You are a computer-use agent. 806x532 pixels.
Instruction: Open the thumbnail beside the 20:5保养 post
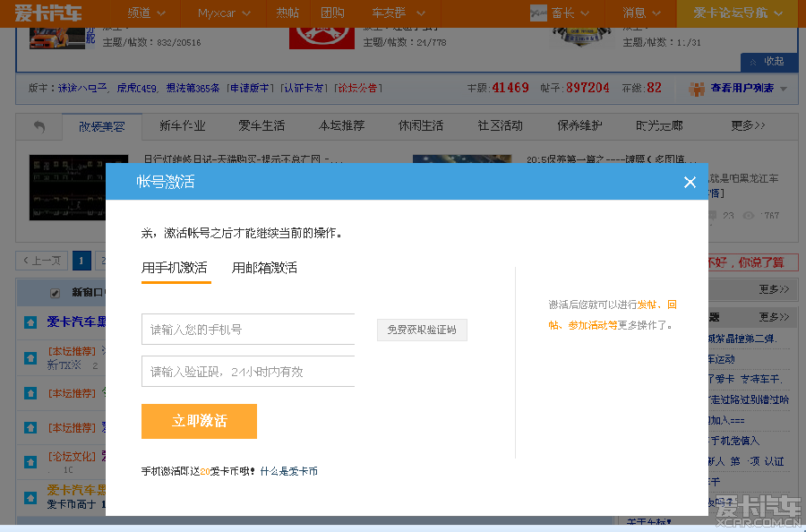click(x=462, y=159)
